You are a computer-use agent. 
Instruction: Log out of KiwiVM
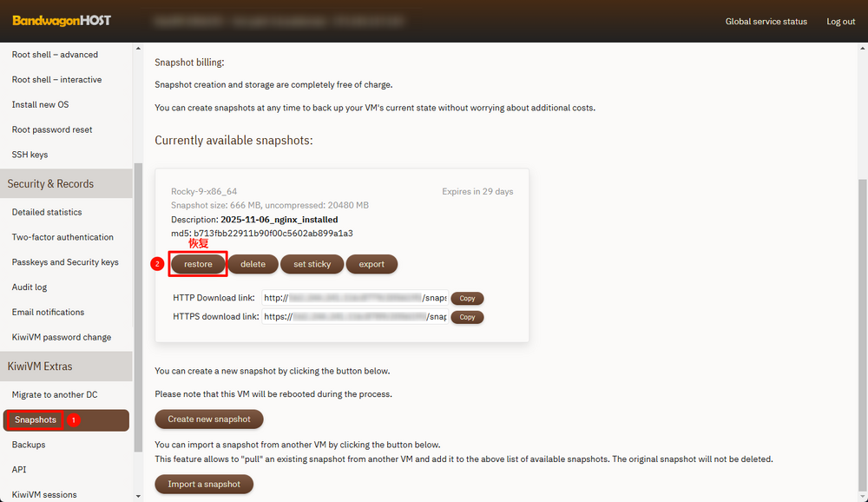840,22
